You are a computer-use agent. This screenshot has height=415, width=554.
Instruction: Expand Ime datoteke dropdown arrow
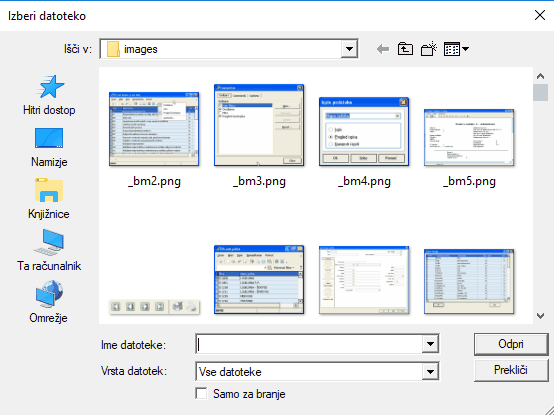click(x=430, y=344)
